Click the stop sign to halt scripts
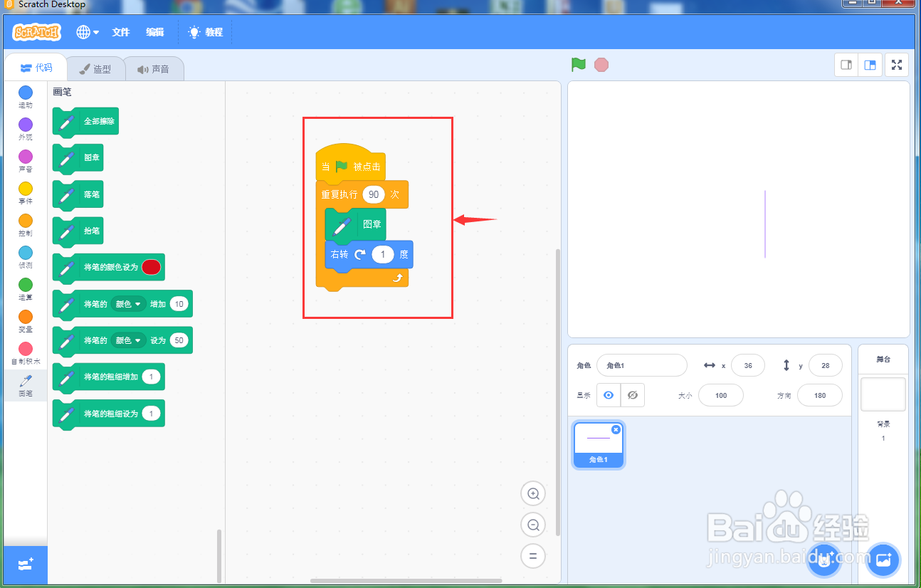This screenshot has width=921, height=588. (601, 65)
